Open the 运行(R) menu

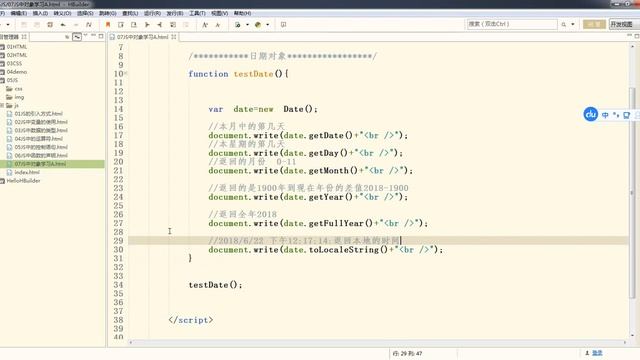tap(152, 13)
